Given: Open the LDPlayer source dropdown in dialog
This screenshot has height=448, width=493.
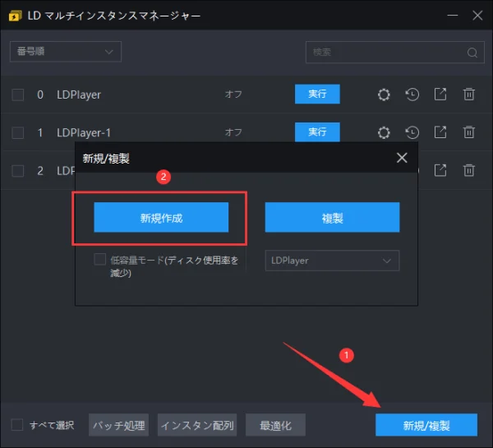Looking at the screenshot, I should tap(332, 261).
